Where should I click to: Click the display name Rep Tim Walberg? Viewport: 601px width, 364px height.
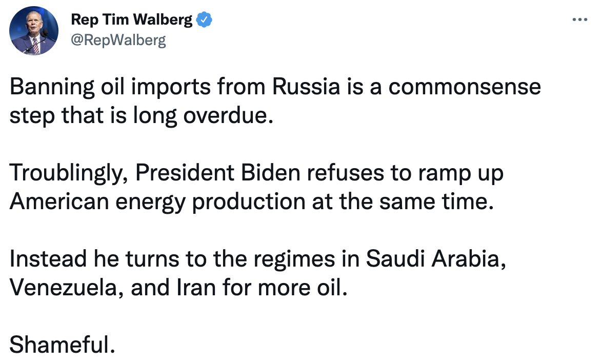pyautogui.click(x=132, y=21)
